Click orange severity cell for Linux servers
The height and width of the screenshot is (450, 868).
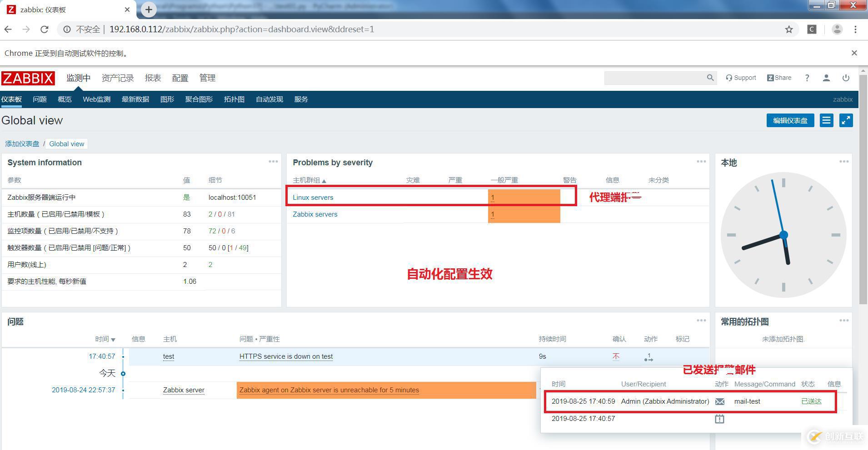pos(524,198)
